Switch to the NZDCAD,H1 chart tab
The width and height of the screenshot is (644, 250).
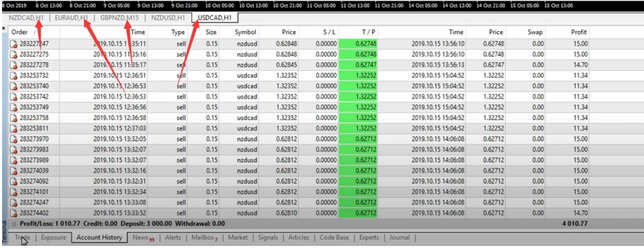[26, 18]
